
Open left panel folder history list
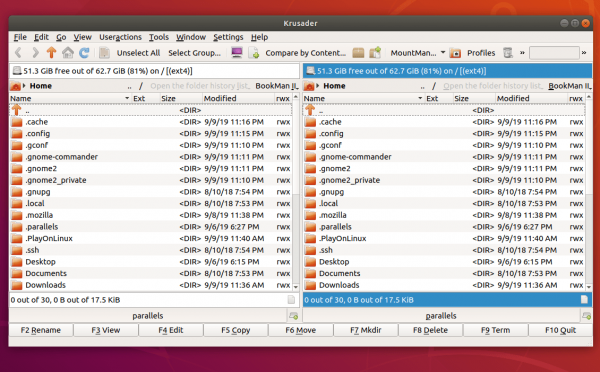coord(200,86)
